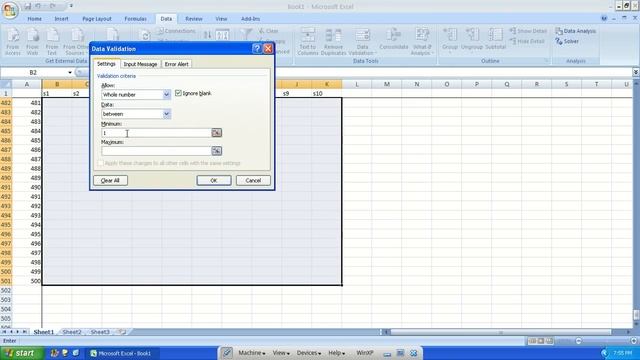Select column M header
The image size is (640, 360).
[x=387, y=84]
